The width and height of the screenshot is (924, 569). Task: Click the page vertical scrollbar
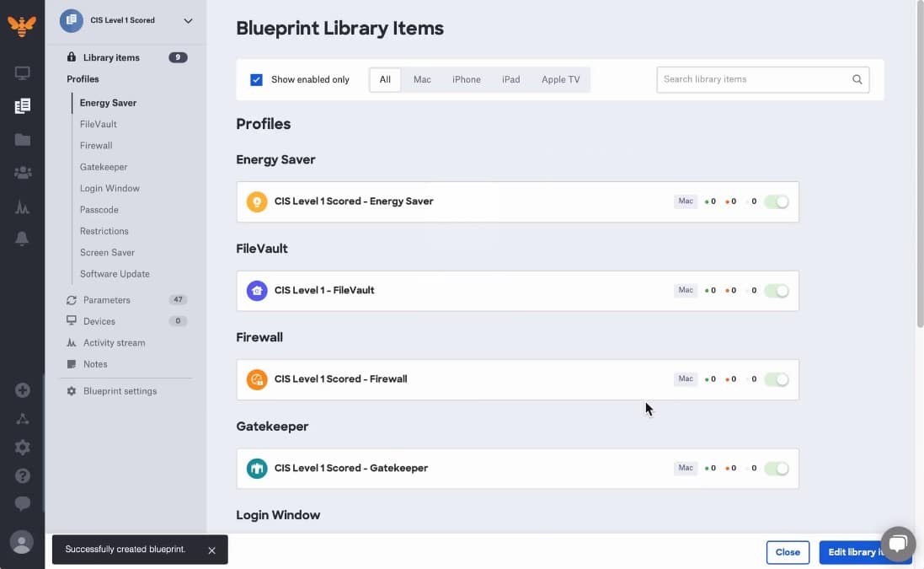click(920, 165)
